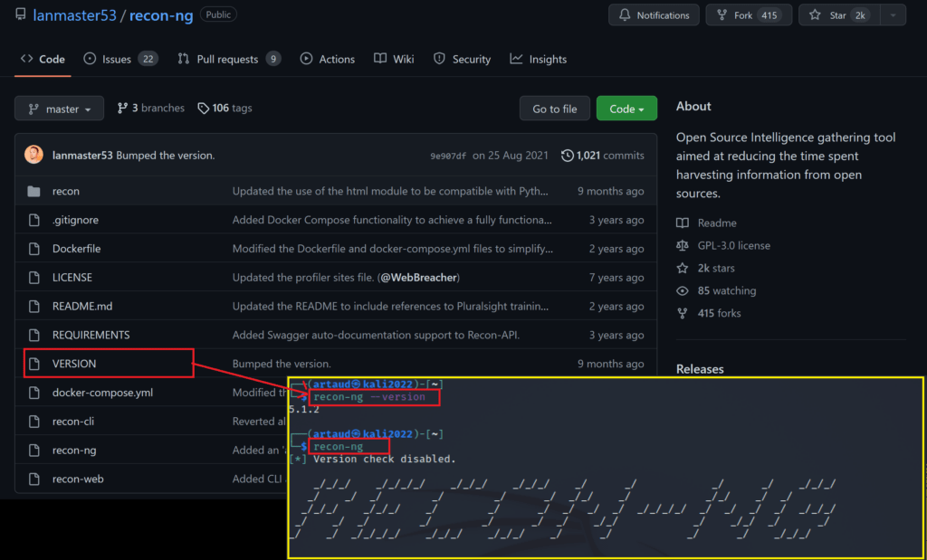Screen dimensions: 927x560
Task: Open the Dockerfile file
Action: click(x=76, y=249)
